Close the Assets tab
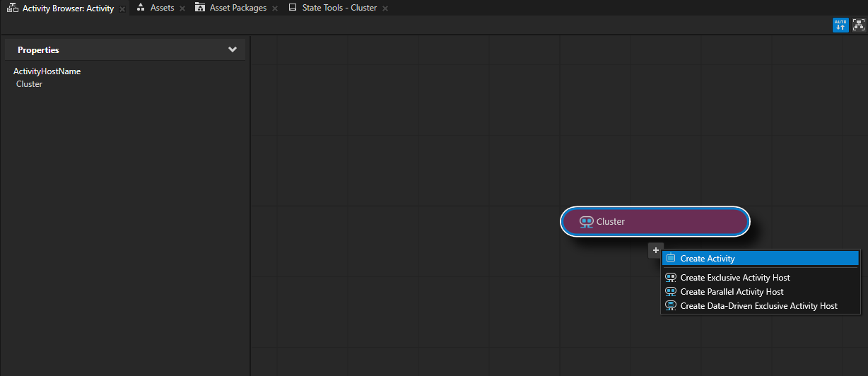The image size is (868, 376). click(x=182, y=8)
